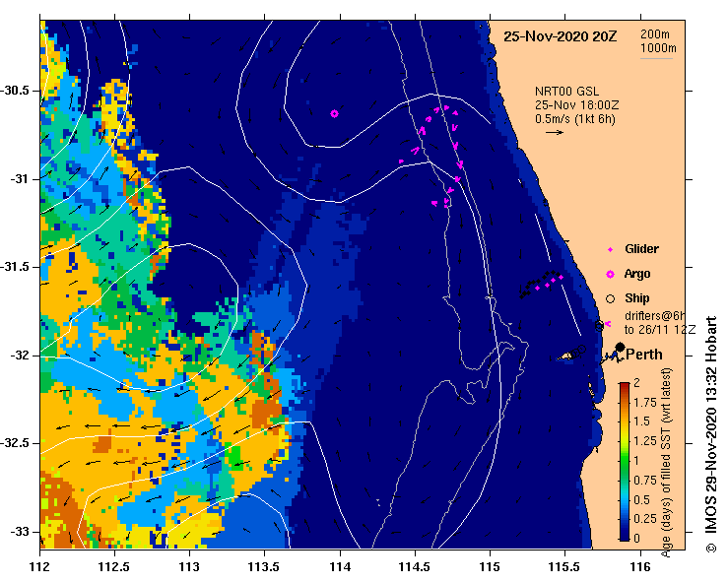
Task: Click the magenta Argo ring legend symbol
Action: point(610,275)
